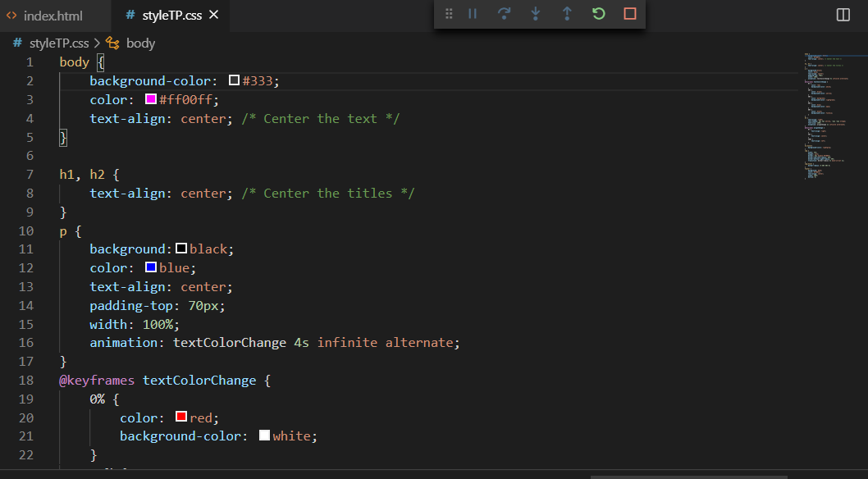The width and height of the screenshot is (868, 479).
Task: Click 'infinite' in the animation line
Action: click(x=347, y=342)
